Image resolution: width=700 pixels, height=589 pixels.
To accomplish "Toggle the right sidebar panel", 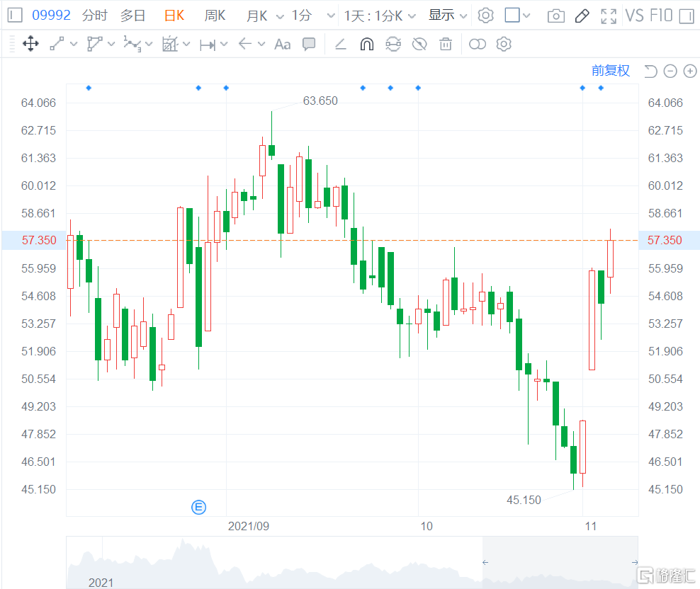I will click(685, 16).
